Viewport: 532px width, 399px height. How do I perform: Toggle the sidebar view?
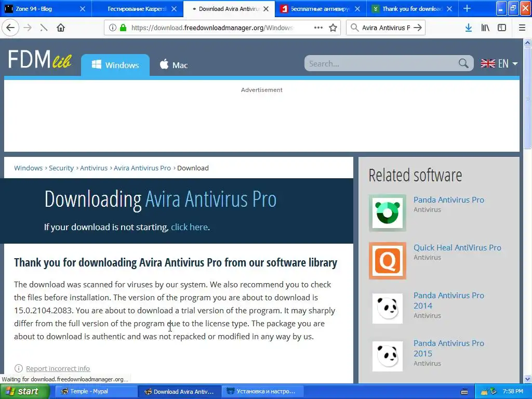coord(502,28)
